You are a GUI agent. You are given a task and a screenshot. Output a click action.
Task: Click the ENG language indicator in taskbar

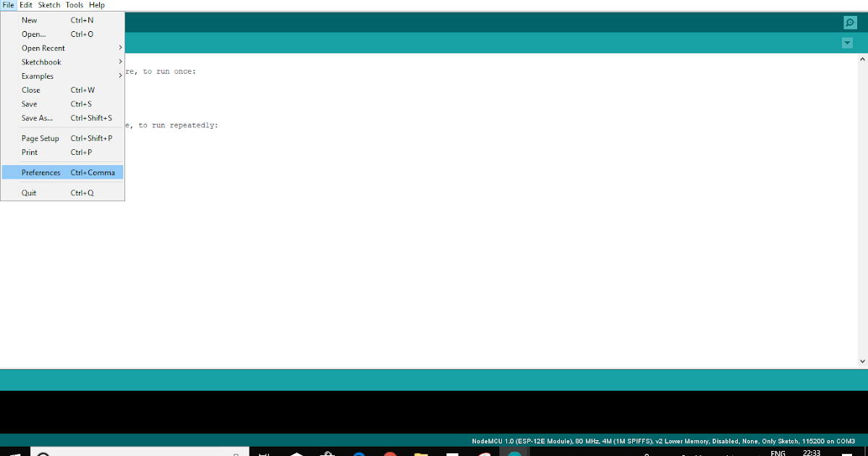(x=778, y=452)
